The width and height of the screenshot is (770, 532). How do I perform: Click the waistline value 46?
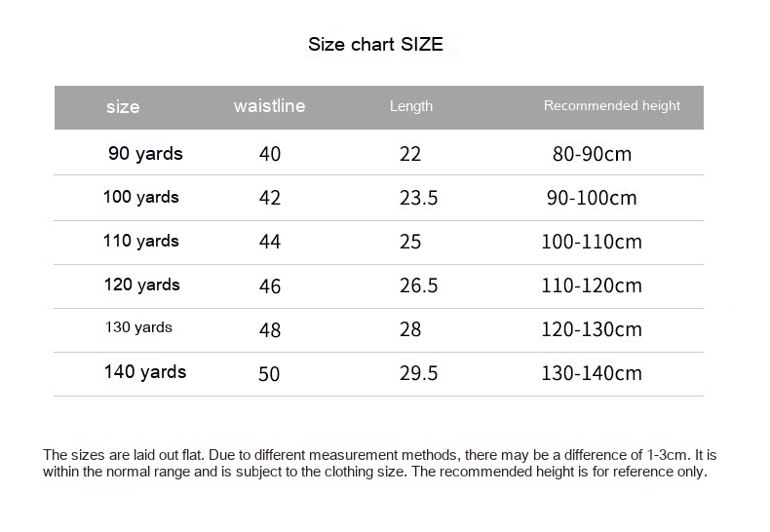(x=270, y=286)
